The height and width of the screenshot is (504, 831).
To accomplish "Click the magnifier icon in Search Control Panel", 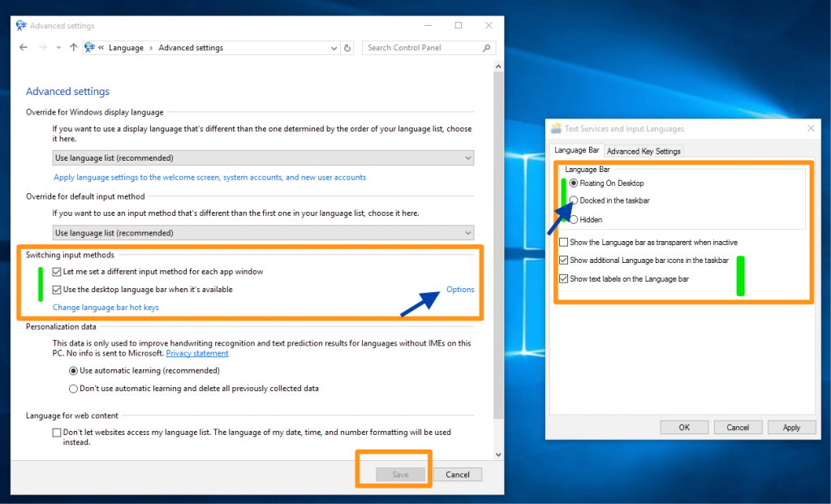I will point(487,48).
